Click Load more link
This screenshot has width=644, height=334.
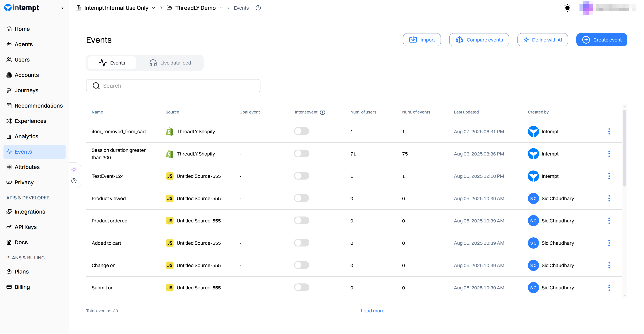(x=373, y=311)
